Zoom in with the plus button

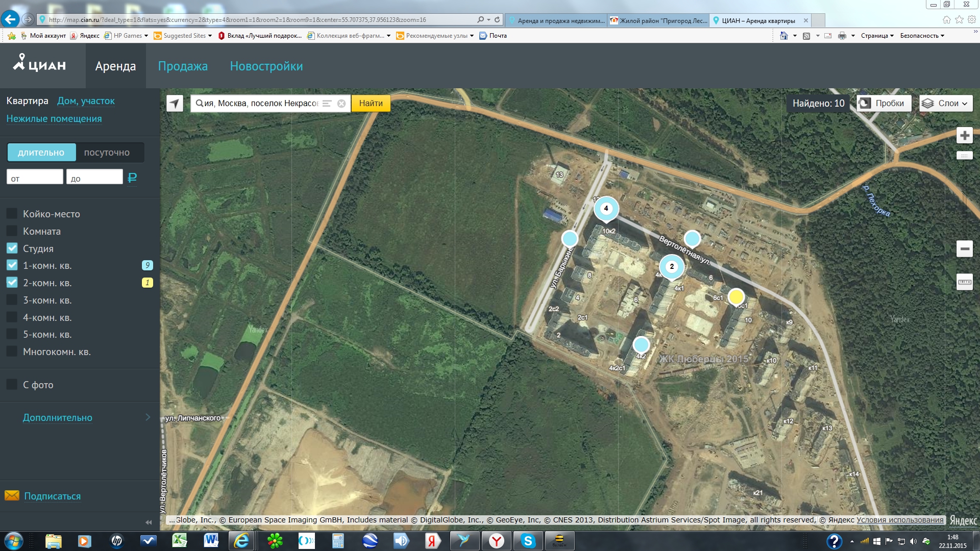[964, 136]
